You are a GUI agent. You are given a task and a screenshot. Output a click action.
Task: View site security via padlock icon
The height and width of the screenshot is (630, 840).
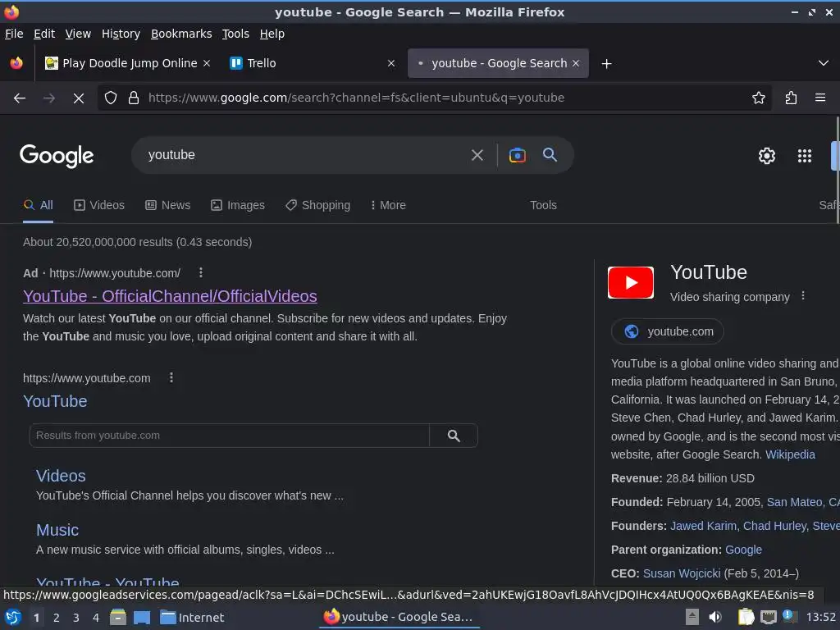pyautogui.click(x=134, y=98)
